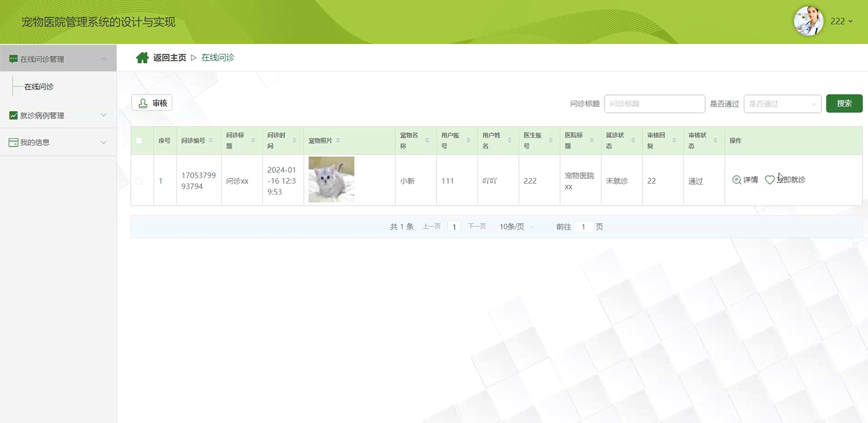Collapse the 在线问诊管理 menu chevron
This screenshot has height=423, width=868.
(x=103, y=59)
